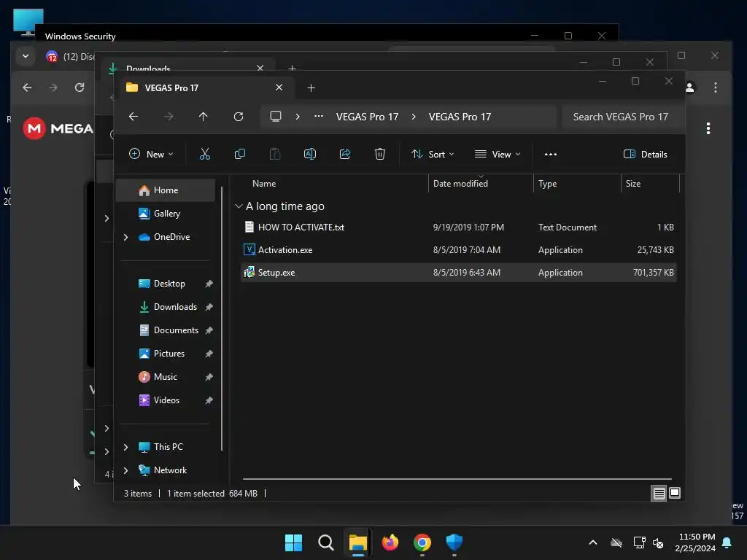
Task: Open the Chrome three-dot menu in the background window
Action: [715, 87]
